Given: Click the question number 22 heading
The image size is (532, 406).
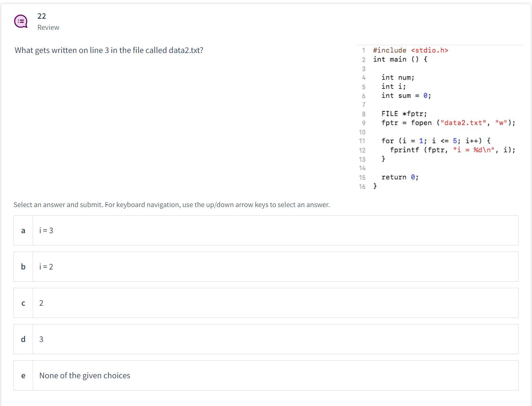Looking at the screenshot, I should point(41,16).
